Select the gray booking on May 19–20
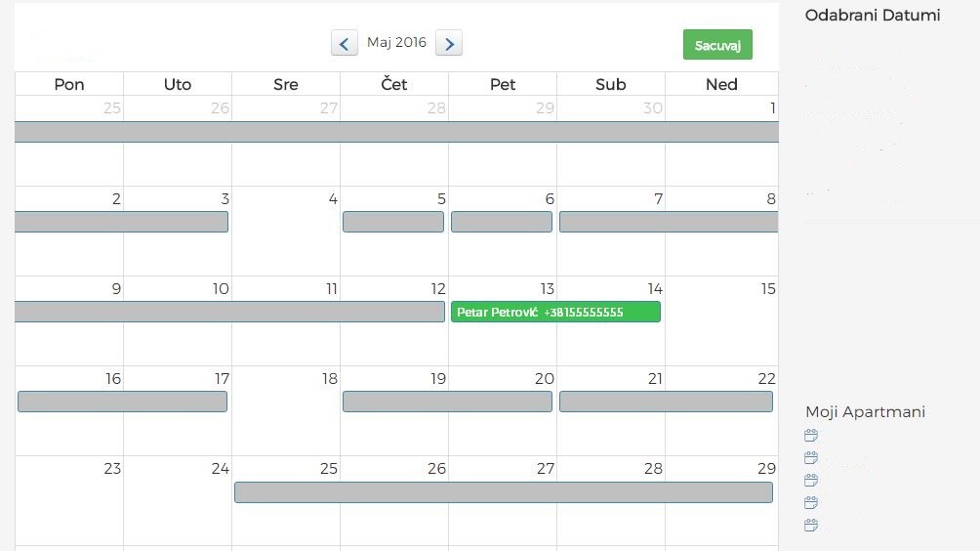Image resolution: width=980 pixels, height=551 pixels. [447, 402]
